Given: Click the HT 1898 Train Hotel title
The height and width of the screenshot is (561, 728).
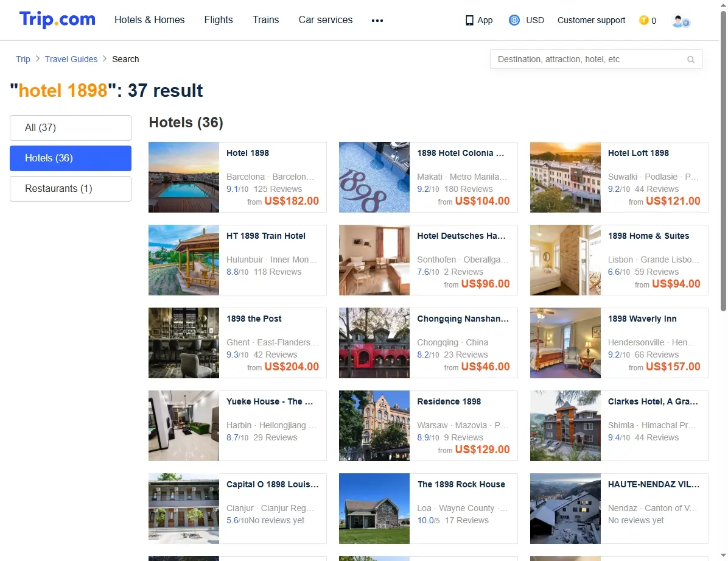Looking at the screenshot, I should tap(265, 236).
